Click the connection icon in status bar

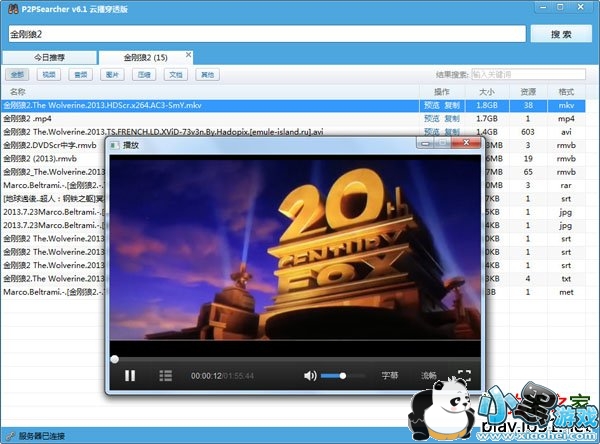click(10, 436)
